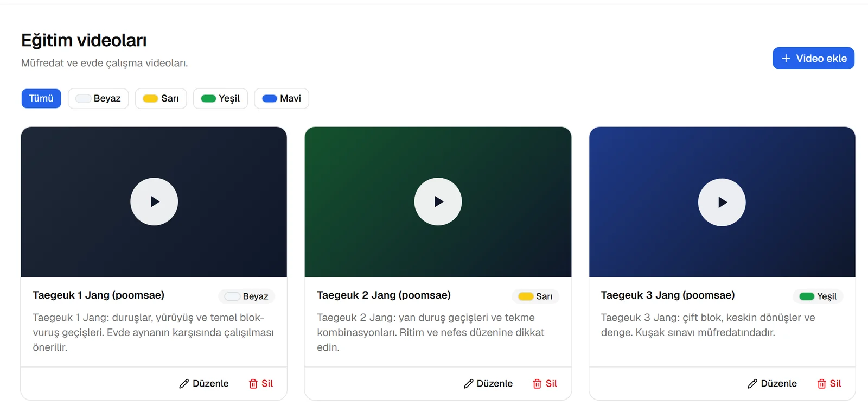Open the Taegeuk 1 Jang (poomsae) title
The width and height of the screenshot is (868, 405).
pos(98,295)
